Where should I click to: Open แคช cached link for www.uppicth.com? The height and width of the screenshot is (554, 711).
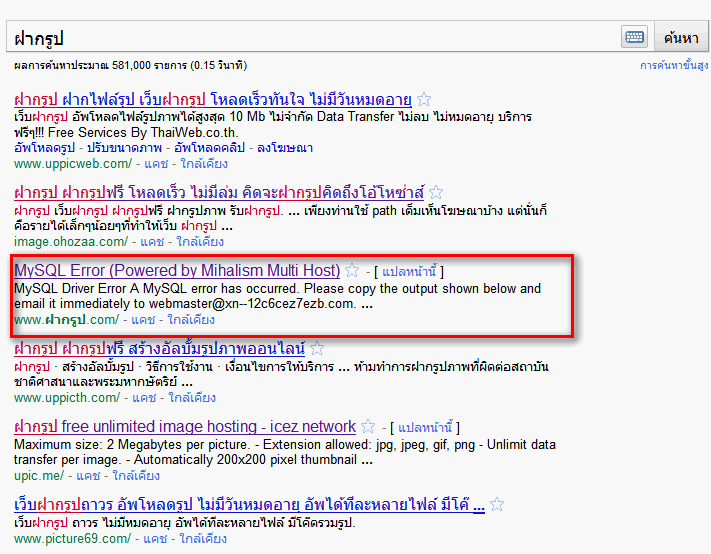click(144, 398)
